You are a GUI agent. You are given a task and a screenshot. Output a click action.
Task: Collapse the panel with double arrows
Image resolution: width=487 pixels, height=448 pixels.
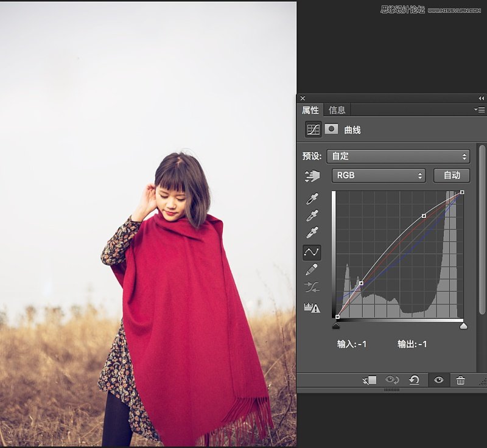(482, 99)
